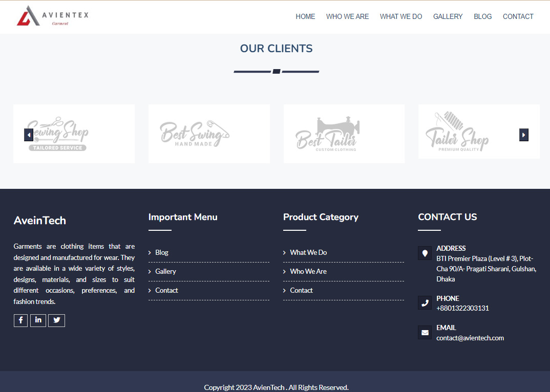550x392 pixels.
Task: Go to previous client logos slide
Action: [x=29, y=135]
